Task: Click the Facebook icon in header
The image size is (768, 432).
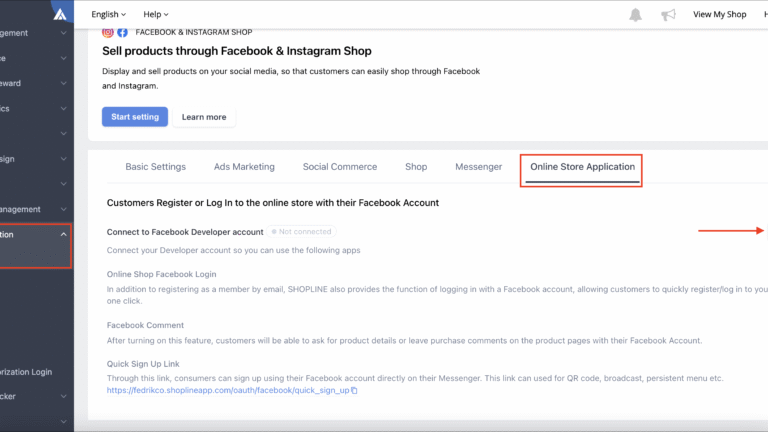Action: pyautogui.click(x=122, y=32)
